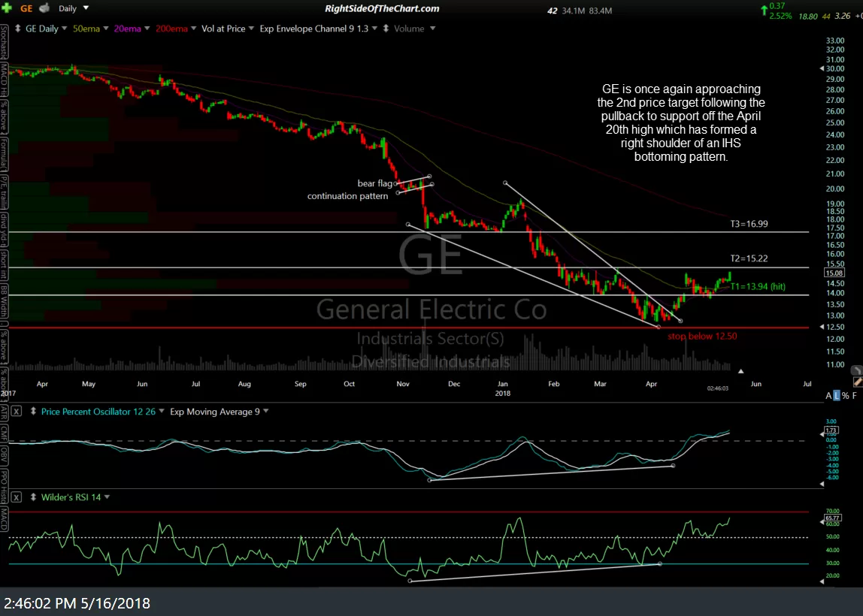Close the Price Percent Oscillator pane
This screenshot has width=863, height=616.
pyautogui.click(x=17, y=412)
